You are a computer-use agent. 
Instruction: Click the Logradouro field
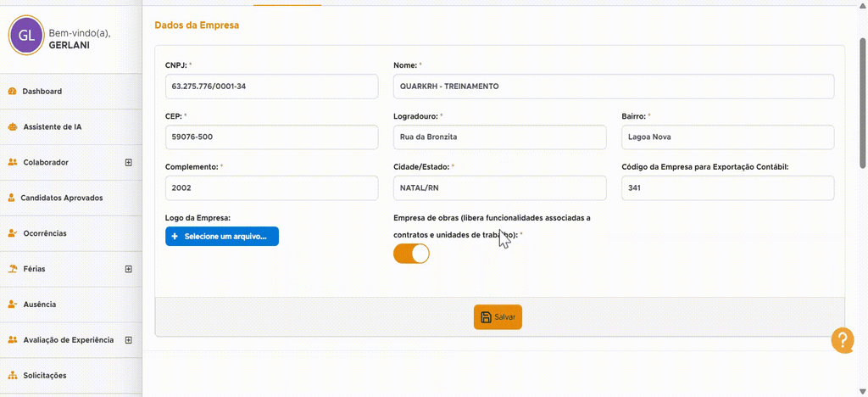(500, 137)
